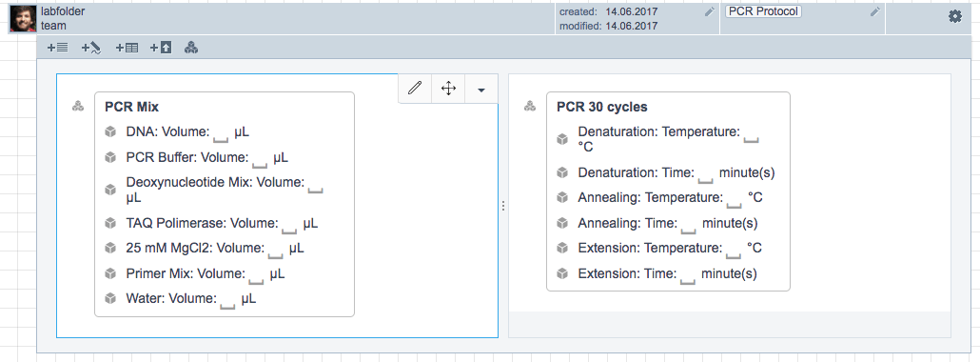Add a file upload element
Image resolution: width=980 pixels, height=362 pixels.
click(161, 48)
